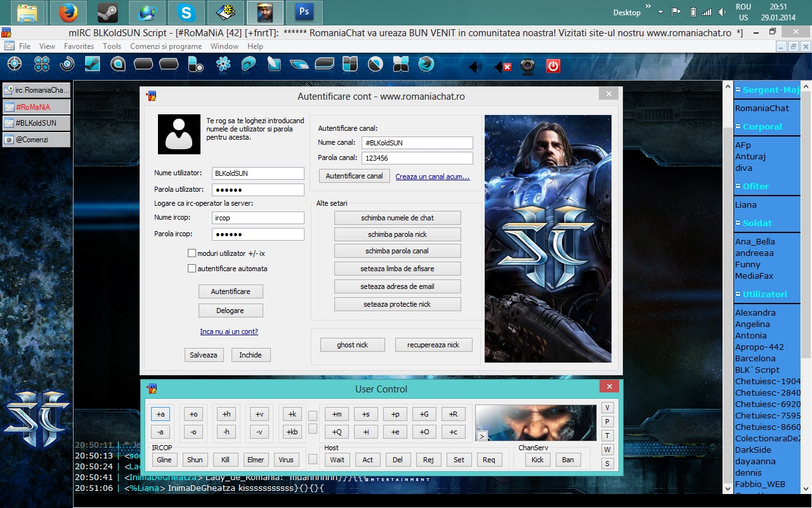
Task: Collapse the Utilizatori group
Action: (x=738, y=295)
